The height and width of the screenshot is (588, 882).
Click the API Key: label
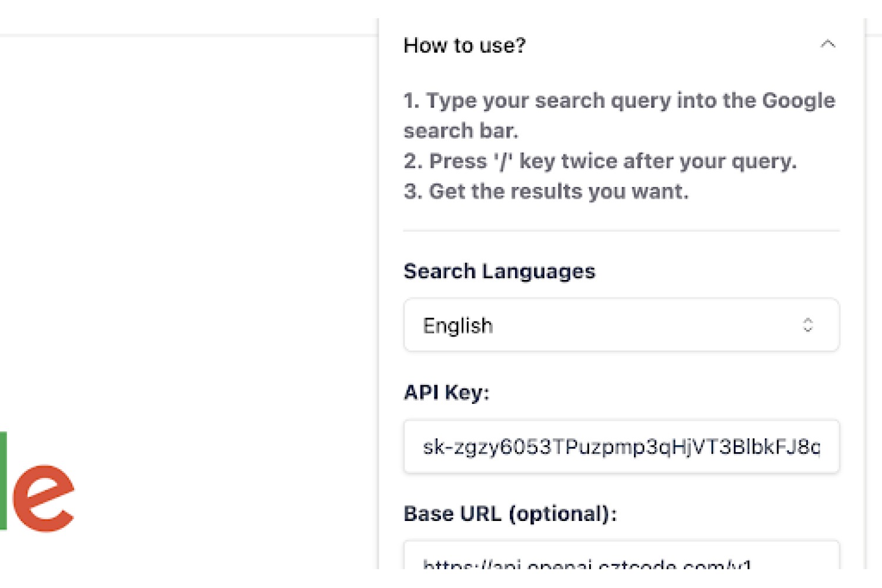(446, 392)
